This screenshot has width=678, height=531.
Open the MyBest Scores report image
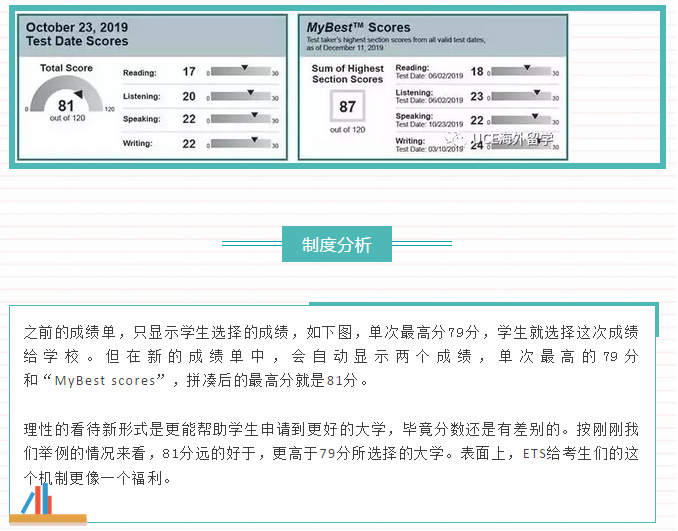click(x=432, y=87)
